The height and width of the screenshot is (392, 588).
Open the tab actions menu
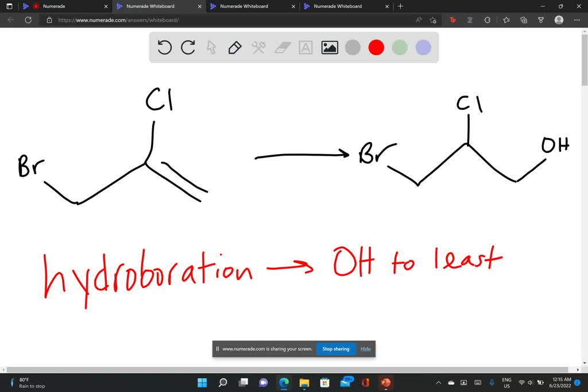point(9,6)
